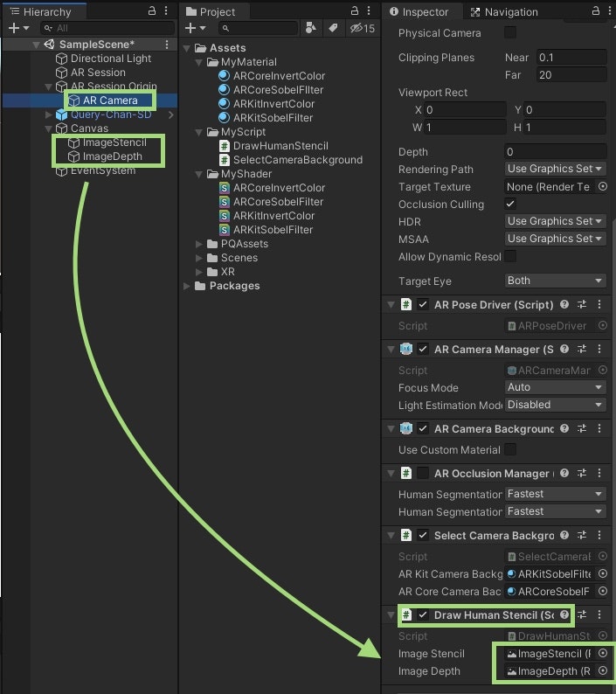
Task: Disable the Select Camera Background component
Action: coord(423,535)
